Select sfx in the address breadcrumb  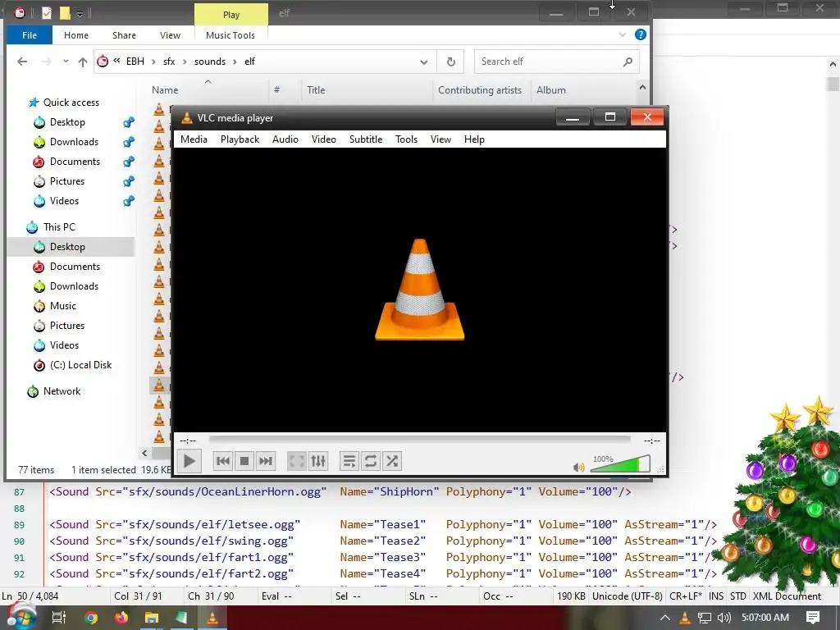pyautogui.click(x=169, y=62)
